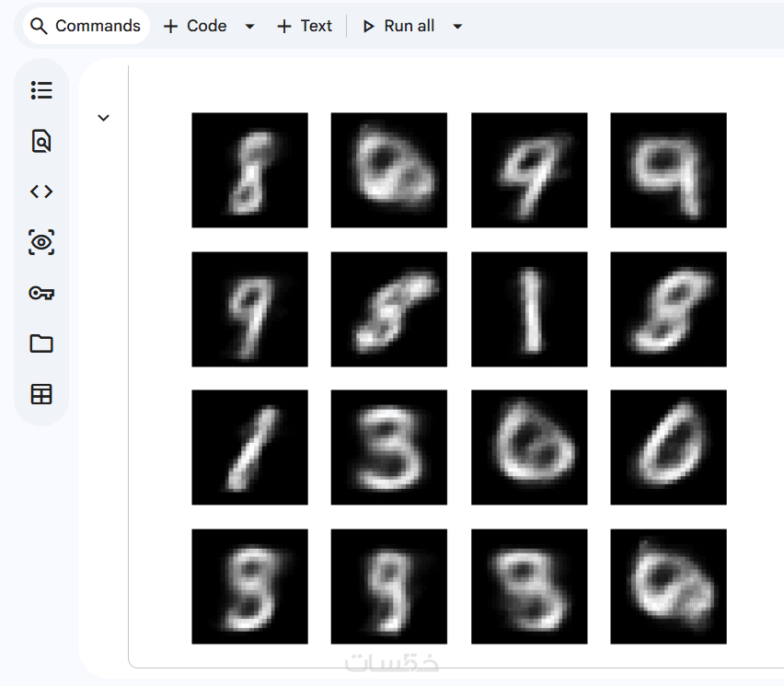
Task: Select the vertical one image in row two
Action: tap(529, 309)
